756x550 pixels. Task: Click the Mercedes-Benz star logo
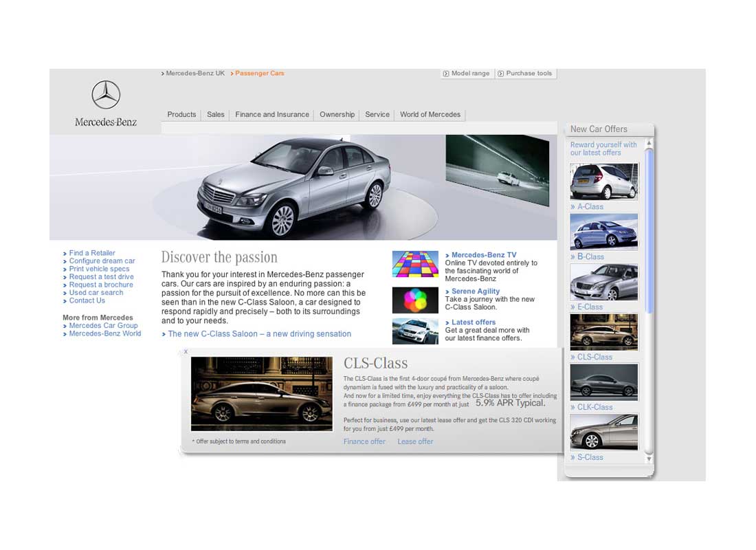click(x=106, y=95)
